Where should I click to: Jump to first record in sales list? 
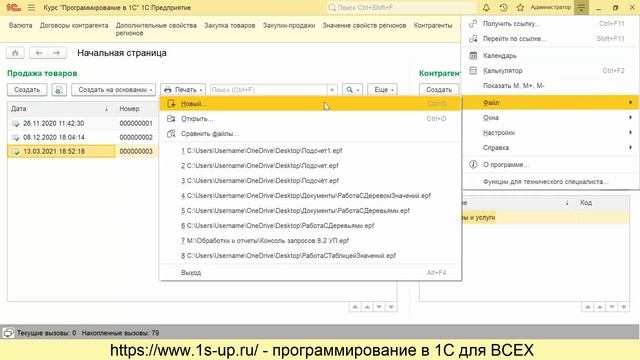[355, 307]
